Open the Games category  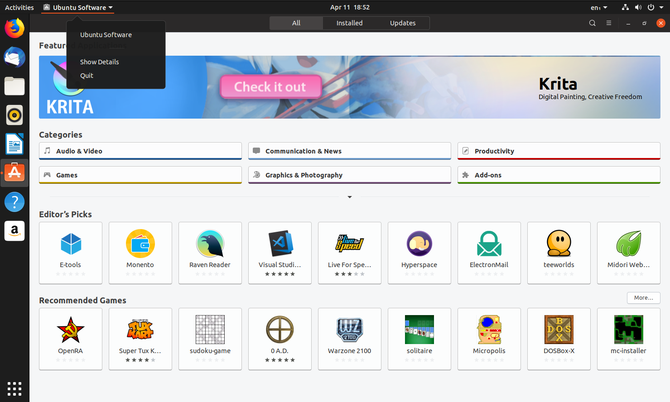tap(140, 175)
